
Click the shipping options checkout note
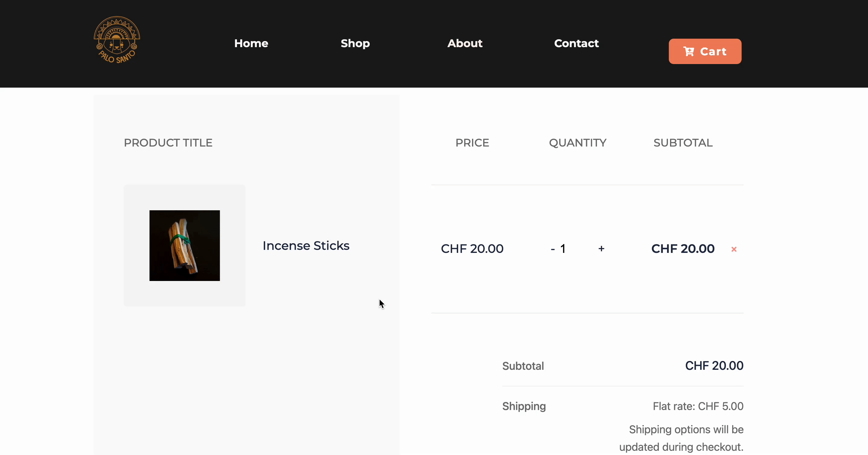coord(681,438)
